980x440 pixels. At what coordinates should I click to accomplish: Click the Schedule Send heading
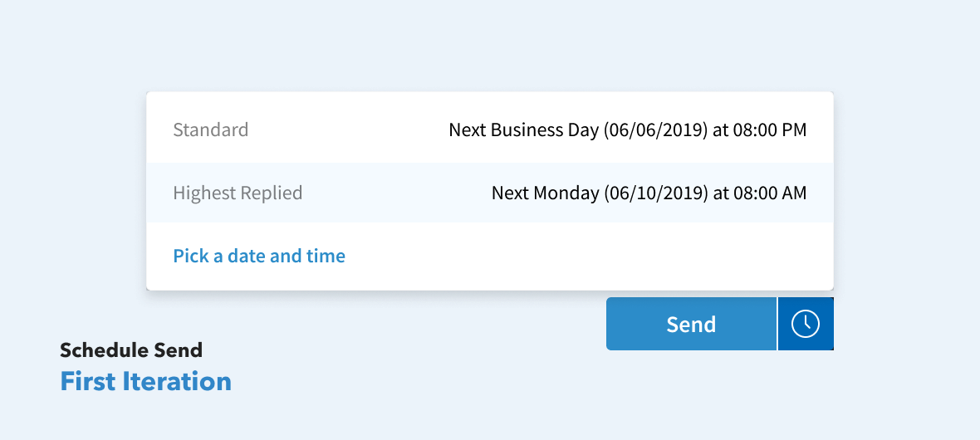[131, 350]
